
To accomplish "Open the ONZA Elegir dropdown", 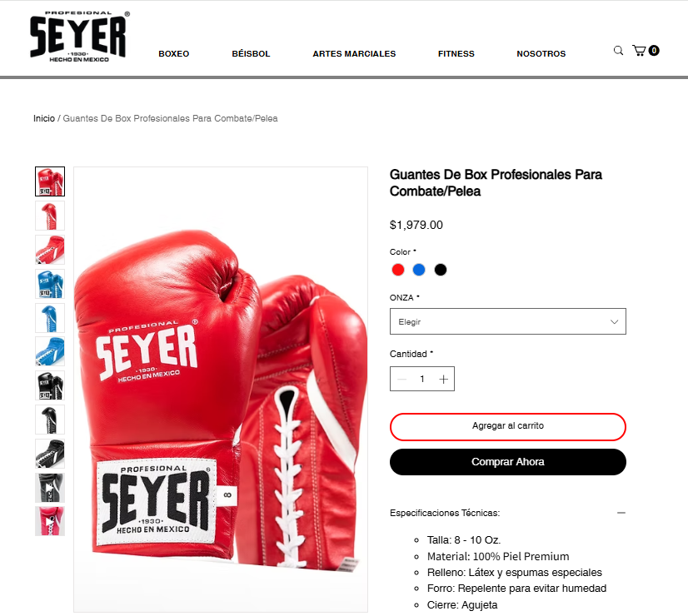I will click(x=507, y=321).
